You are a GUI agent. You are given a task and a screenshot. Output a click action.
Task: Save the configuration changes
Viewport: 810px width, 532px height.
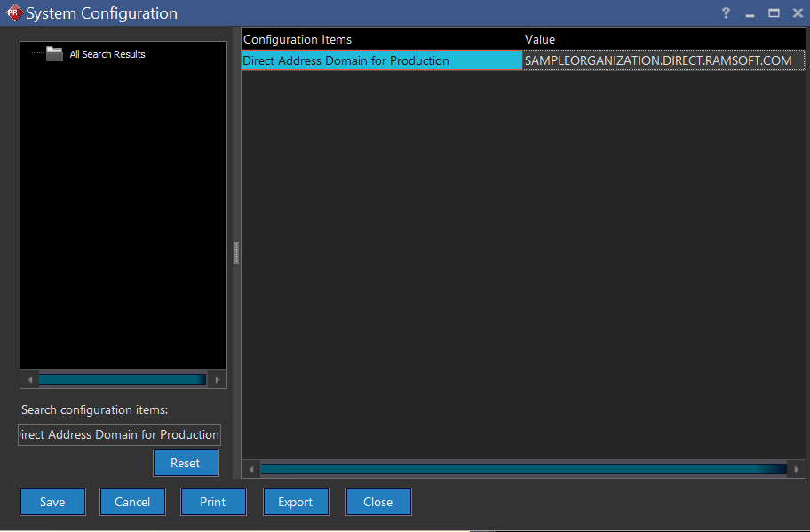pyautogui.click(x=52, y=502)
